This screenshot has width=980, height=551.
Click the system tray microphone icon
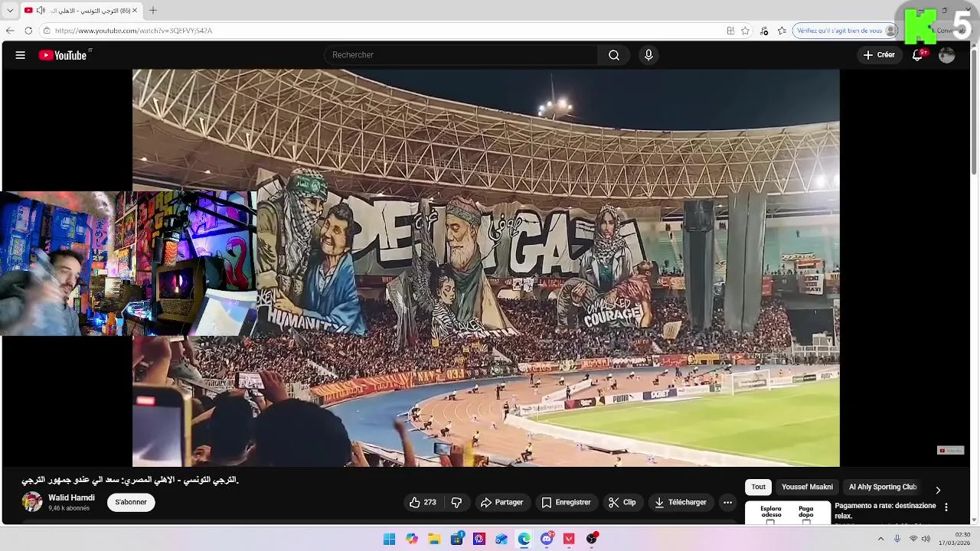coord(897,539)
